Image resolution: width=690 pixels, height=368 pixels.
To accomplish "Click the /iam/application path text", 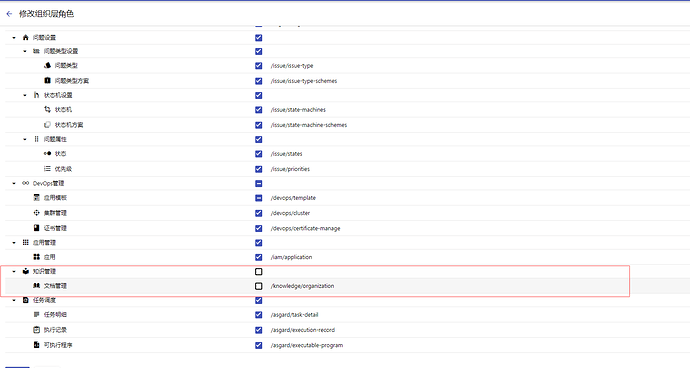I will tap(291, 257).
